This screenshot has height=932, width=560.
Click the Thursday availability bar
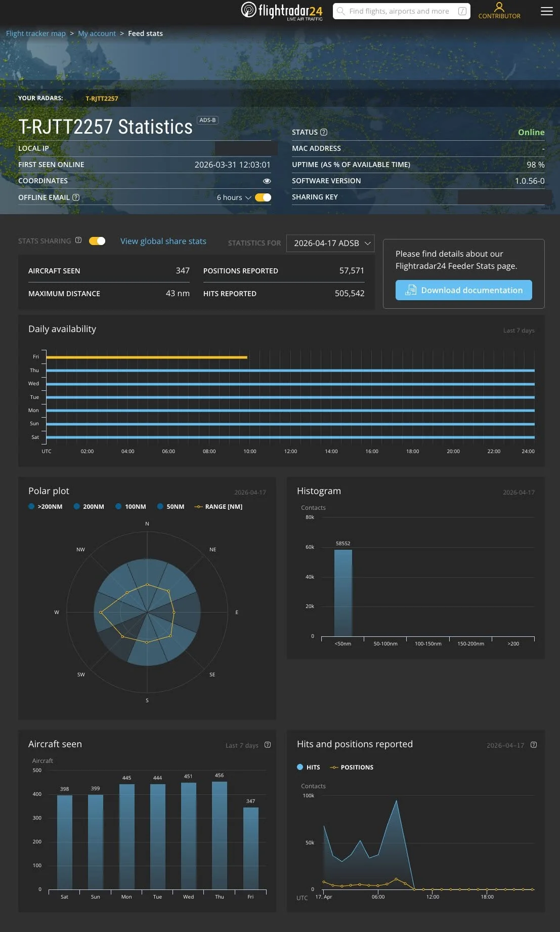coord(290,371)
